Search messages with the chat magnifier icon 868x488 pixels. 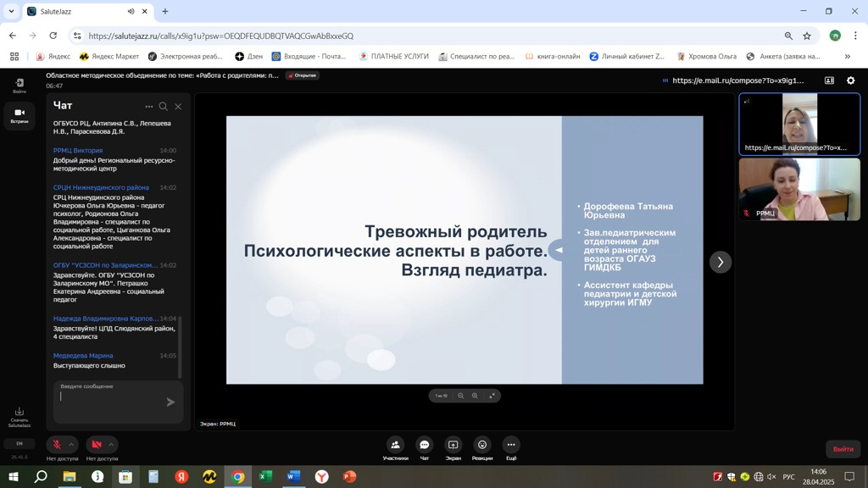164,107
